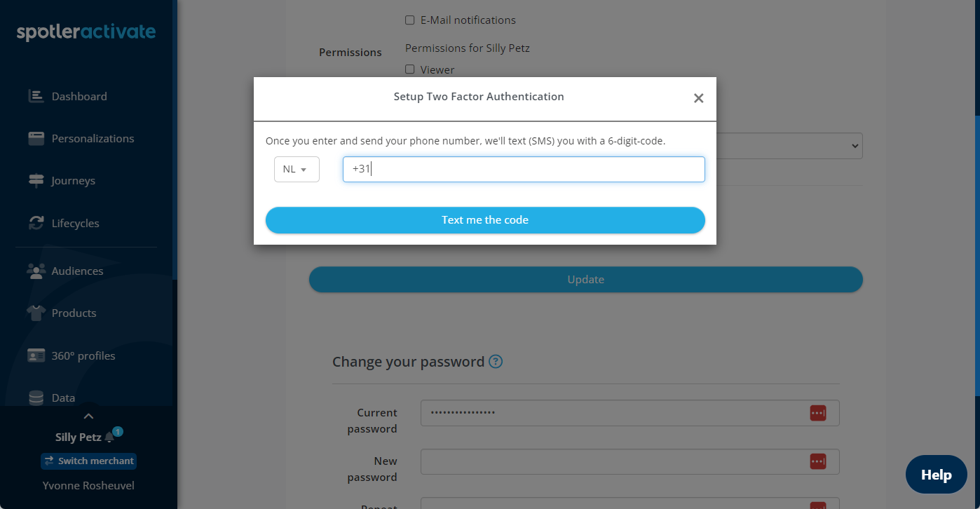Click the 360° profiles ID card icon
This screenshot has width=980, height=509.
pos(36,355)
